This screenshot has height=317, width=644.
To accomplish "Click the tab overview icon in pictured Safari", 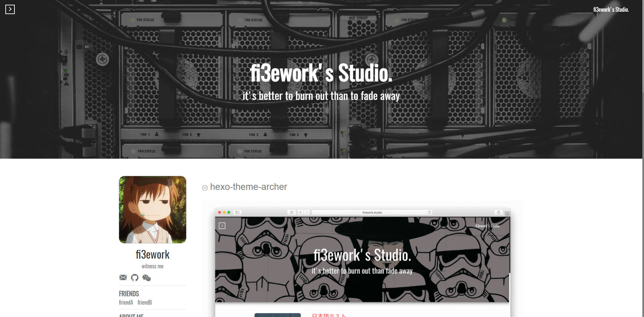I will pyautogui.click(x=291, y=212).
